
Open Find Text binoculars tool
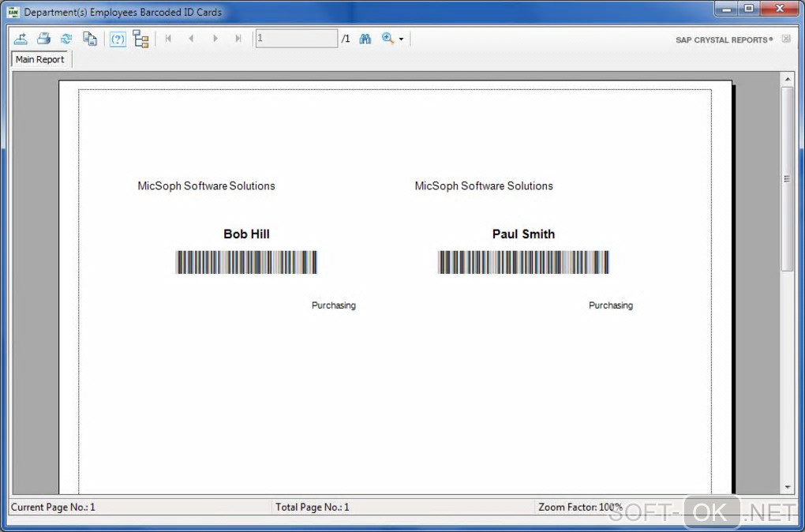point(365,39)
